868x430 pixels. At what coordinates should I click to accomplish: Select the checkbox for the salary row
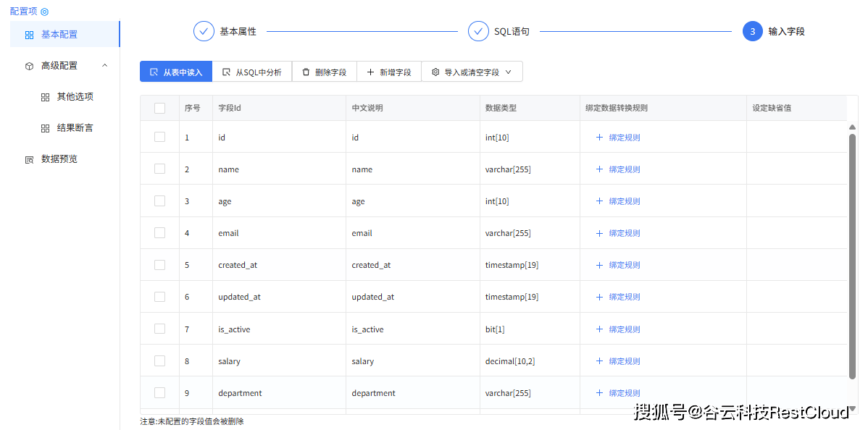159,361
